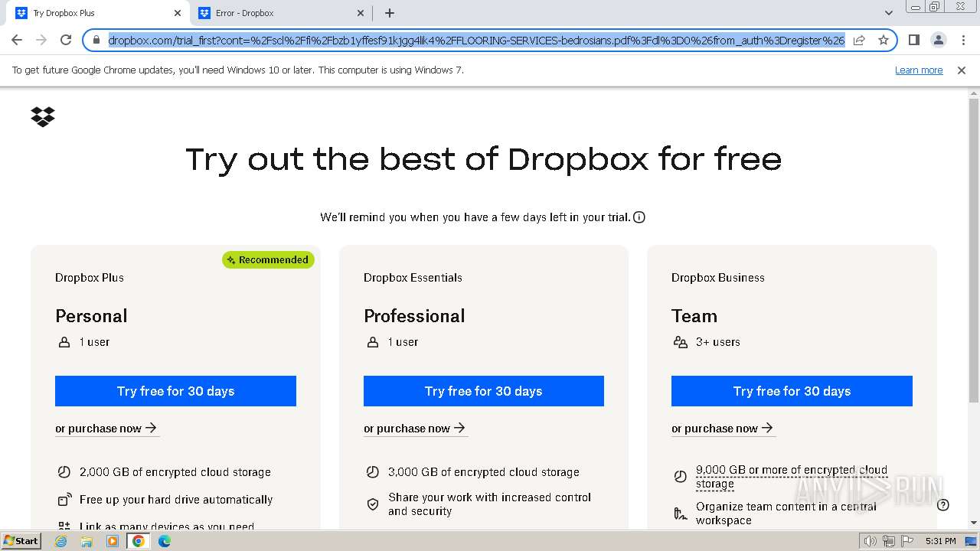The width and height of the screenshot is (980, 551).
Task: Click 'Free up your hard drive automatically' text
Action: pos(176,500)
